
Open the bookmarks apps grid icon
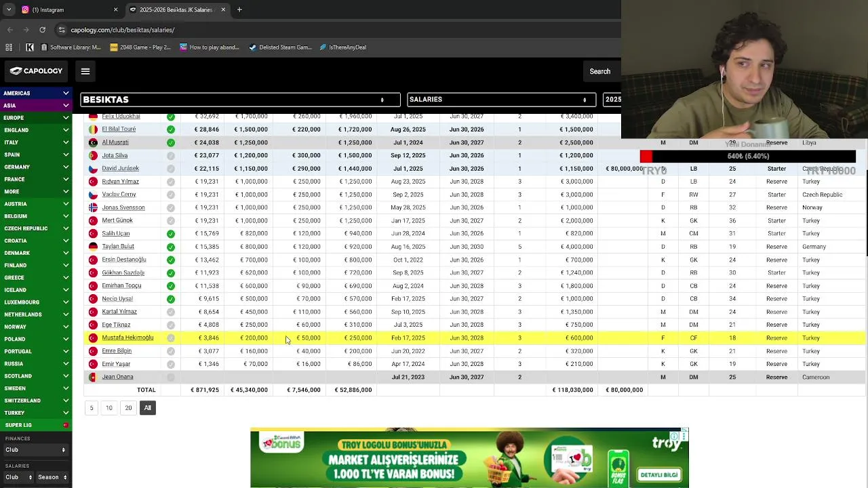(9, 47)
